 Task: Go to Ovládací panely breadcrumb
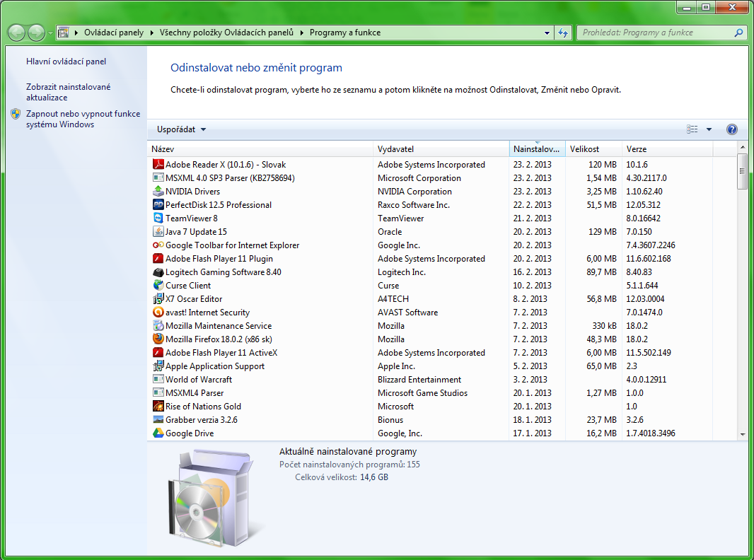click(x=114, y=33)
